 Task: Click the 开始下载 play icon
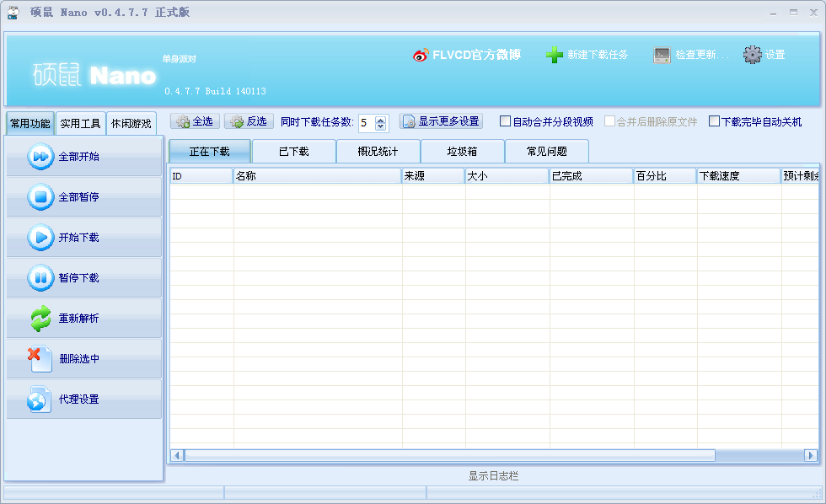coord(40,238)
